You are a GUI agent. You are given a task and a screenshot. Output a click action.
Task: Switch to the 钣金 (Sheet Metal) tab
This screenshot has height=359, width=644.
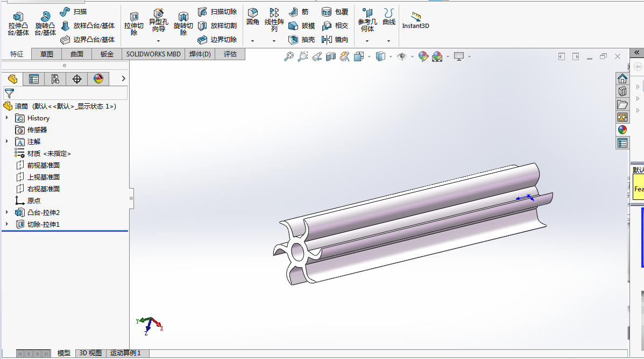click(107, 54)
